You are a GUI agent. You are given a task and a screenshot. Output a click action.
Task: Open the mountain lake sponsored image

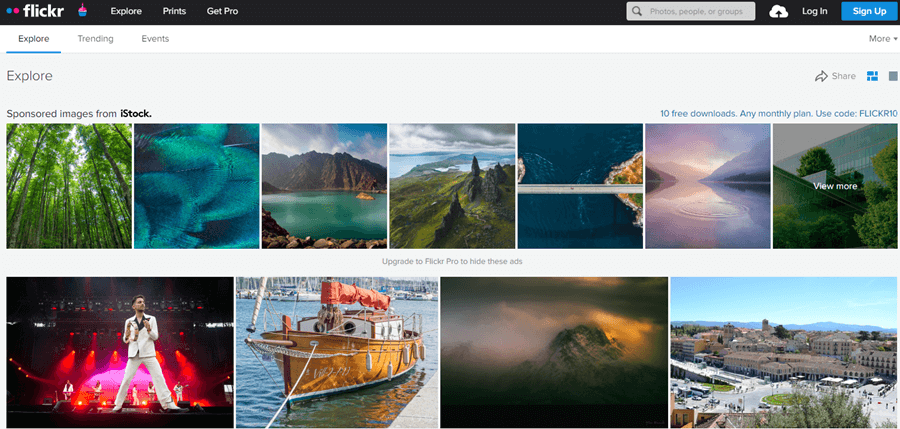[x=324, y=186]
